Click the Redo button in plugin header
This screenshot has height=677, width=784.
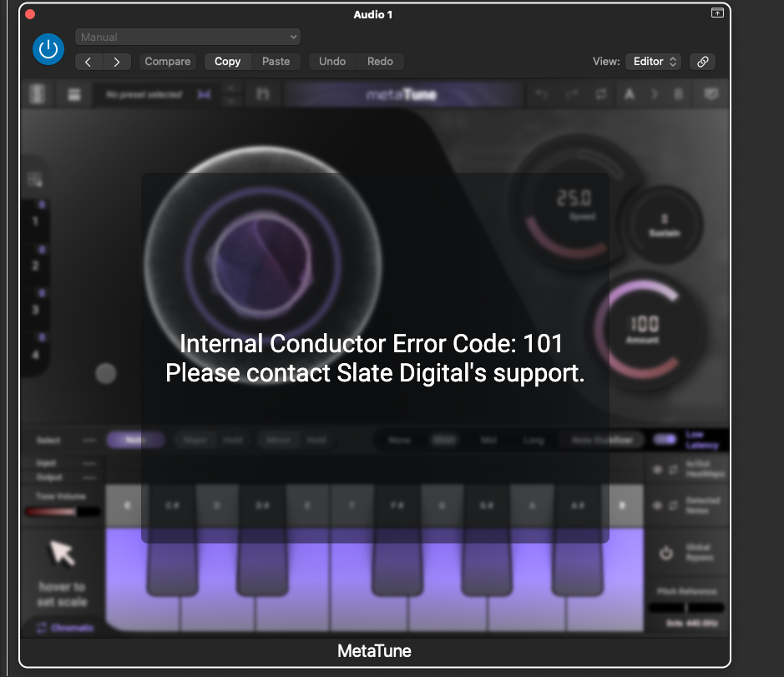(x=380, y=62)
